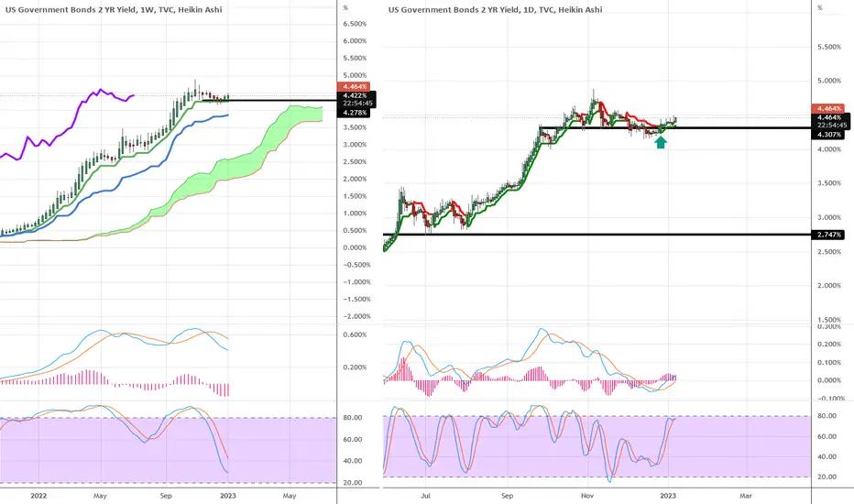Click the 2022 label on the weekly time axis
854x504 pixels.
[x=38, y=496]
